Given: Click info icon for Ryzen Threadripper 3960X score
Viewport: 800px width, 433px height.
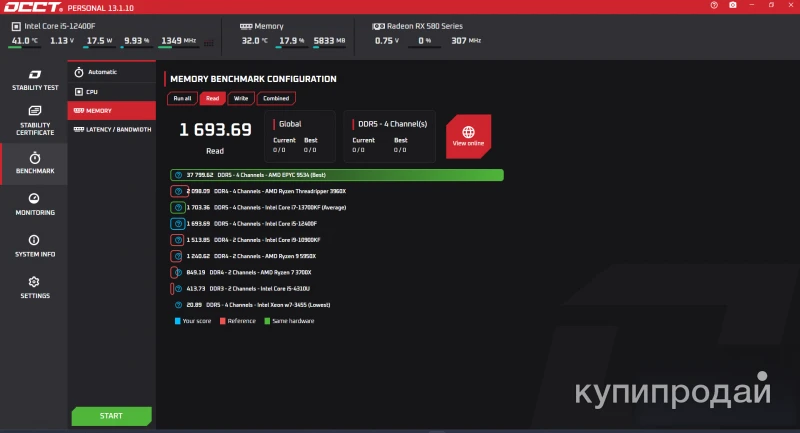Looking at the screenshot, I should pos(178,191).
